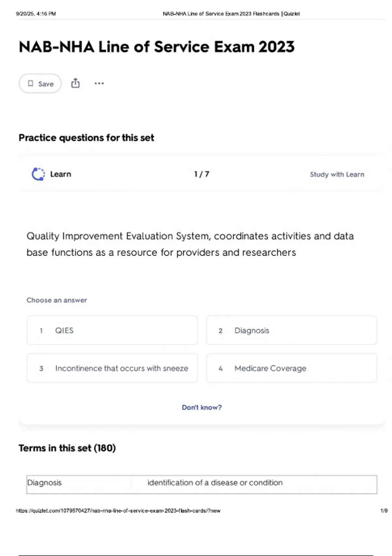Open the three-dot more options menu
This screenshot has width=392, height=556.
(x=99, y=83)
